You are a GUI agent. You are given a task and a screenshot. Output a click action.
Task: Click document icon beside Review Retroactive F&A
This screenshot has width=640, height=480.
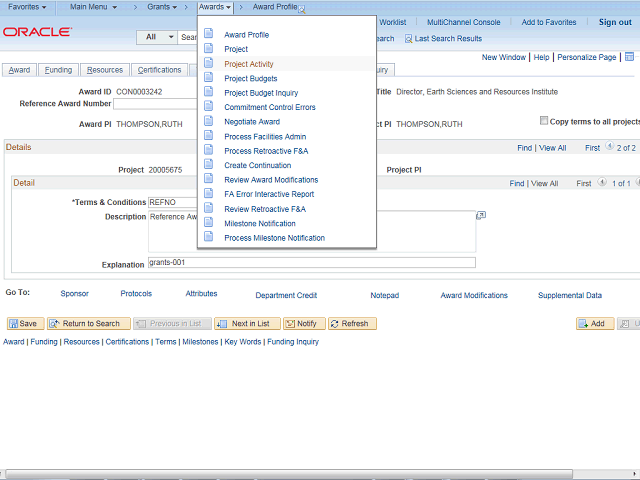[x=209, y=208]
